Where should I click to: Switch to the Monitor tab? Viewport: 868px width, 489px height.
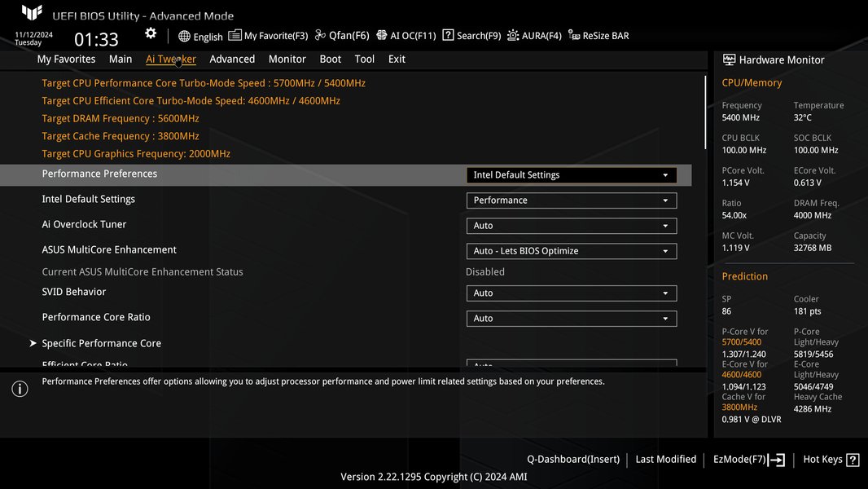(x=287, y=59)
